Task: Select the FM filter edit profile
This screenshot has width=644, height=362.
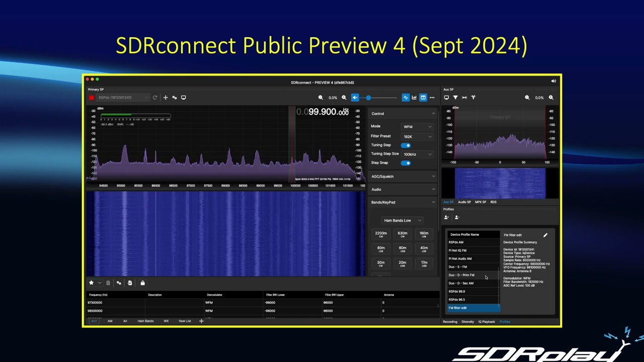Action: click(x=473, y=308)
